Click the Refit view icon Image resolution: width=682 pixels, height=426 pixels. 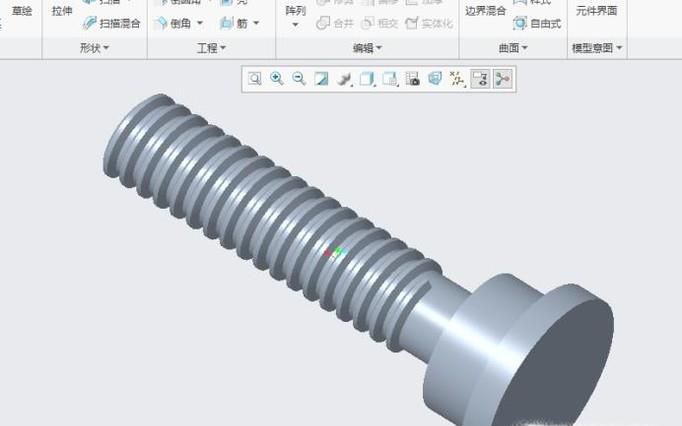point(255,79)
